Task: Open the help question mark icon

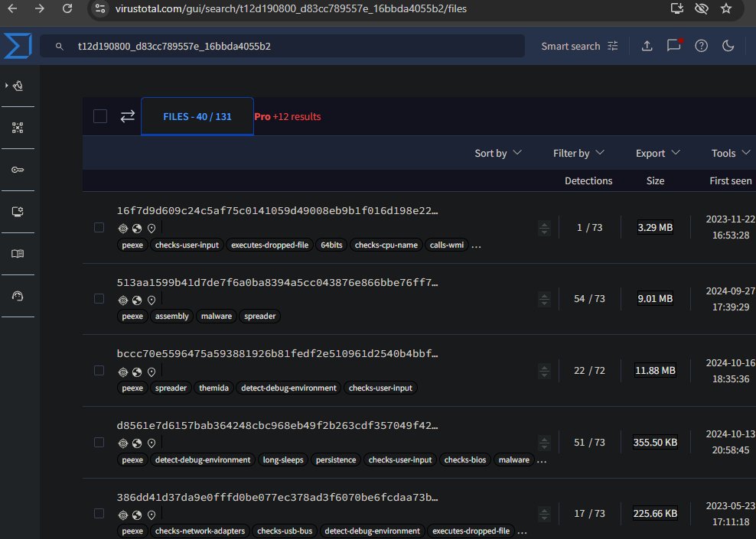Action: tap(701, 46)
